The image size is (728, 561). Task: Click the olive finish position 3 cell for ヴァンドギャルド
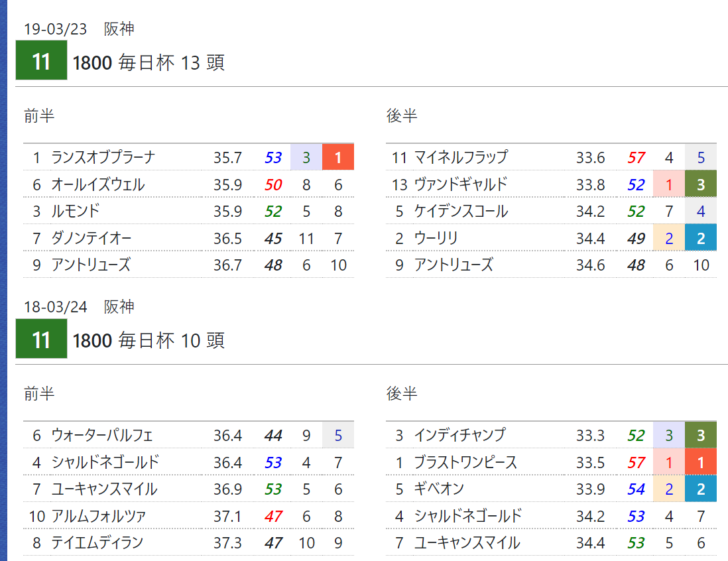coord(701,184)
